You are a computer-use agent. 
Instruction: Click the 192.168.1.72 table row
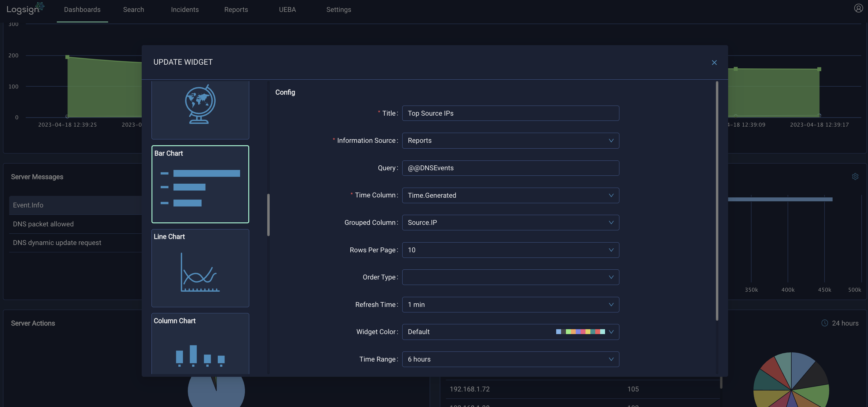coord(583,389)
